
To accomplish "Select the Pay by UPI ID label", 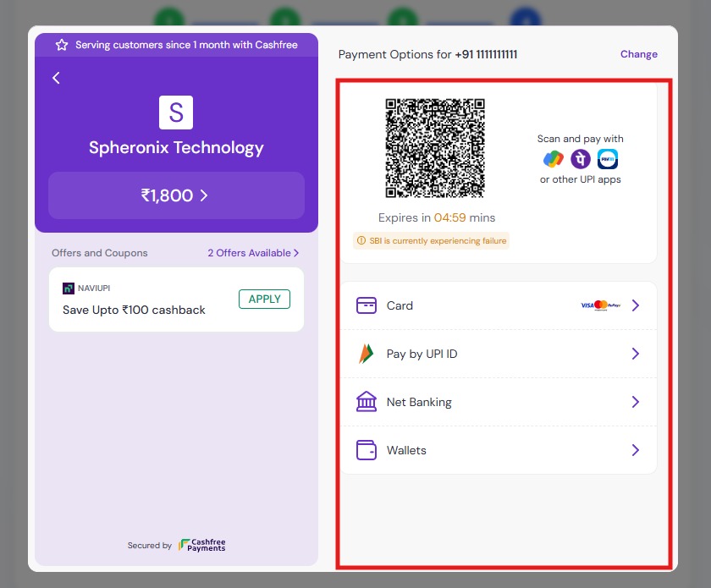I will point(422,354).
